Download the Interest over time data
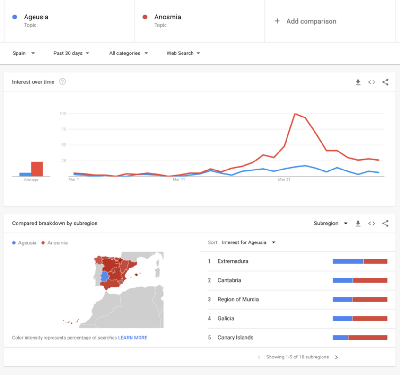 click(x=358, y=82)
